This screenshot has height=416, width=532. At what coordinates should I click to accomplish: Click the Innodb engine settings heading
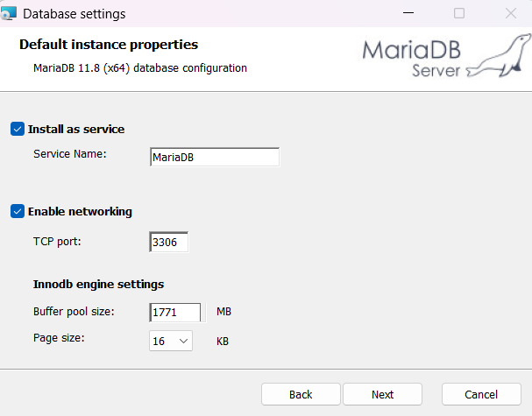pyautogui.click(x=99, y=284)
